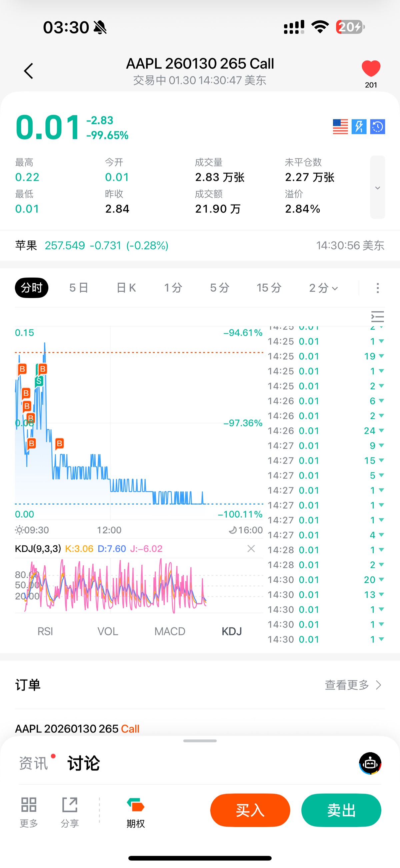Viewport: 400px width, 868px height.
Task: Tap the blue clock history icon
Action: point(377,127)
